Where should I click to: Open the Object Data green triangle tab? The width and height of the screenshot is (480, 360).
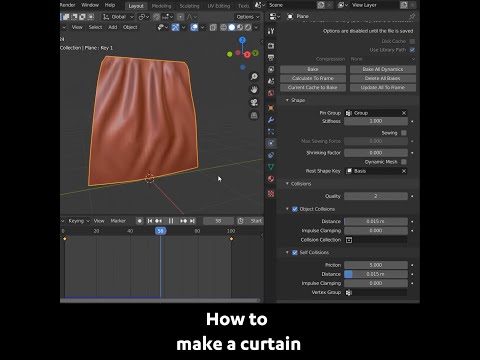click(x=271, y=167)
